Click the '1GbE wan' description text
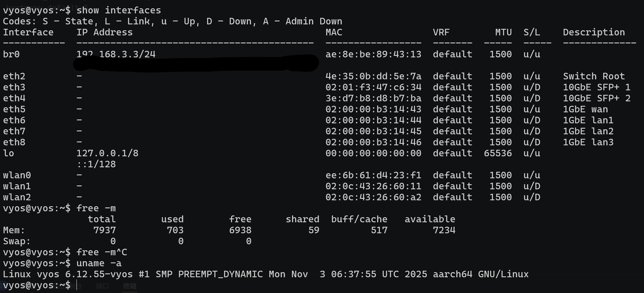Image resolution: width=644 pixels, height=293 pixels. click(x=585, y=109)
